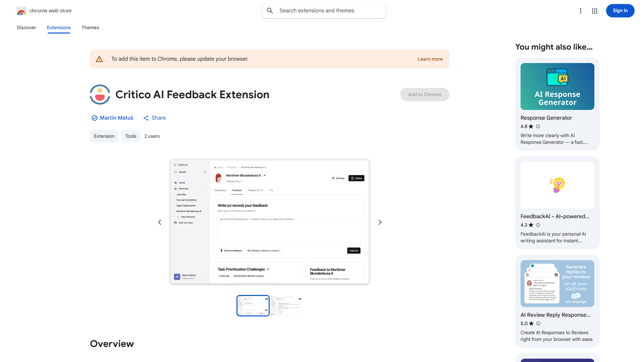This screenshot has width=644, height=362.
Task: Advance the screenshot carousel with the right arrow
Action: coord(380,222)
